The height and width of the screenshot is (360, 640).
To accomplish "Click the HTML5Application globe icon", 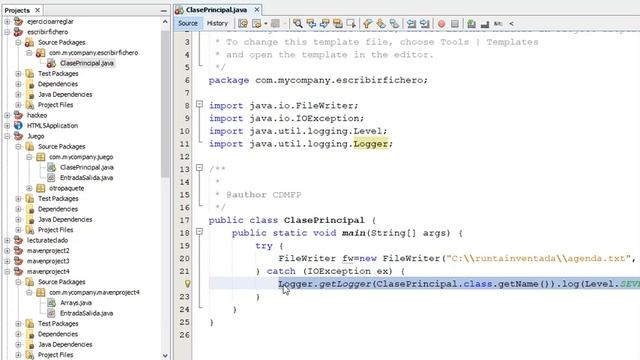I will [18, 126].
